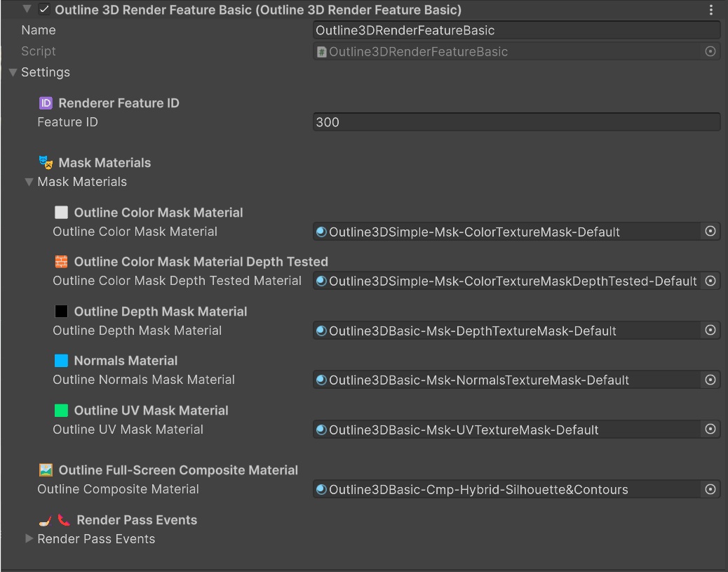Disable the Outline 3D Render Feature Basic checkbox

[44, 10]
